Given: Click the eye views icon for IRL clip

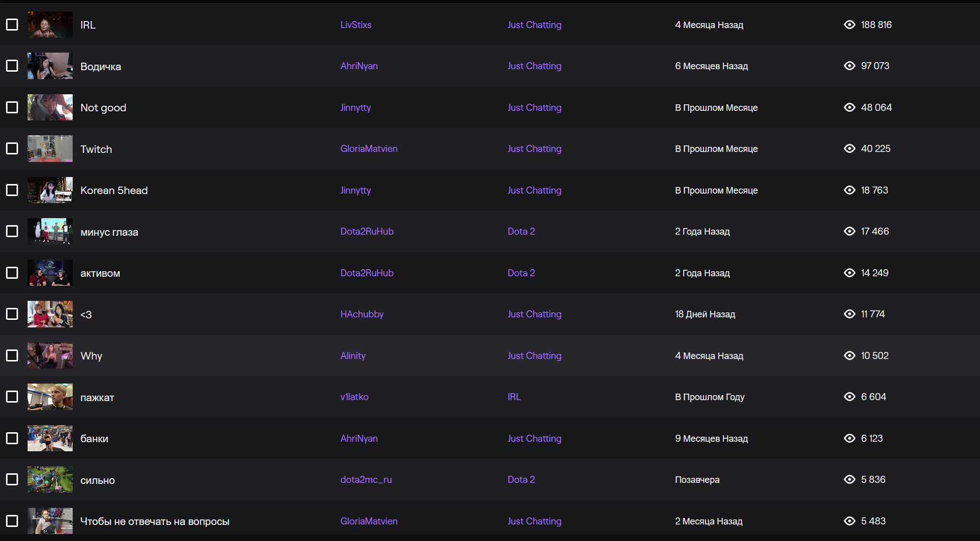Looking at the screenshot, I should coord(849,25).
